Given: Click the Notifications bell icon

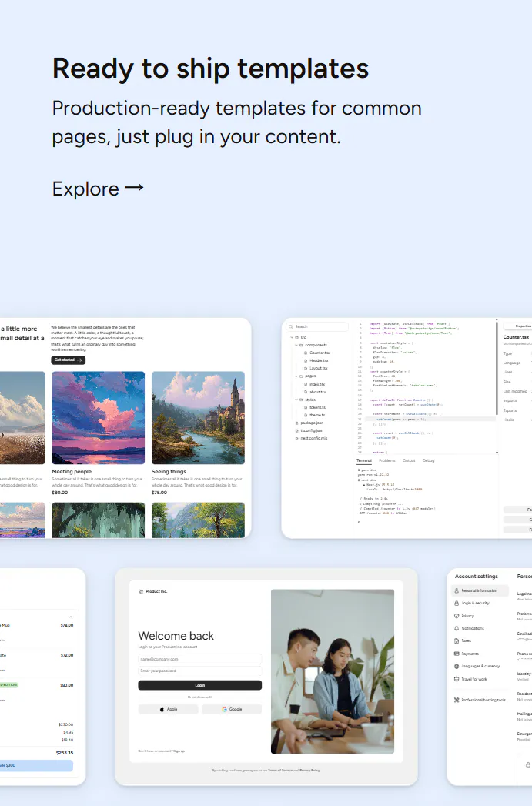Looking at the screenshot, I should click(457, 628).
